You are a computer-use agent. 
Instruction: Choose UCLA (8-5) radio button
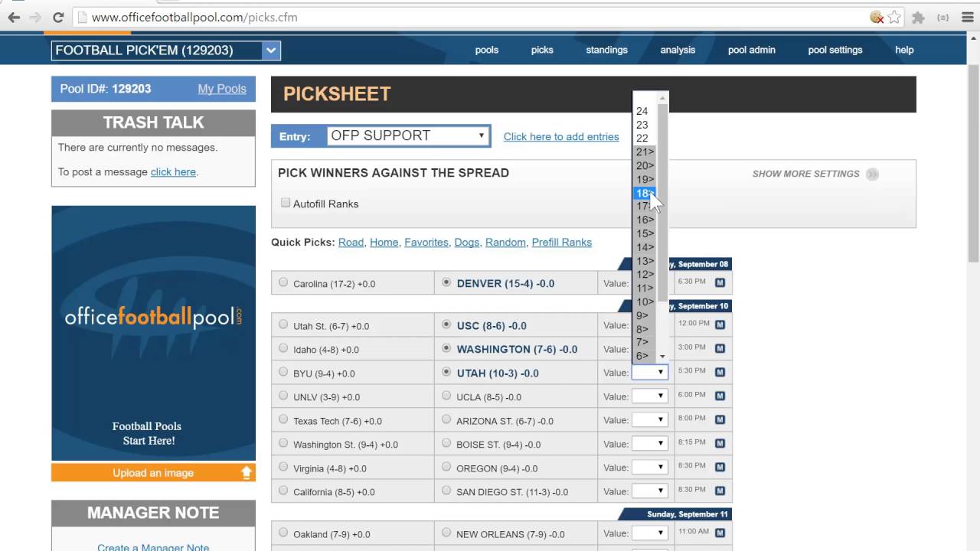coord(446,396)
